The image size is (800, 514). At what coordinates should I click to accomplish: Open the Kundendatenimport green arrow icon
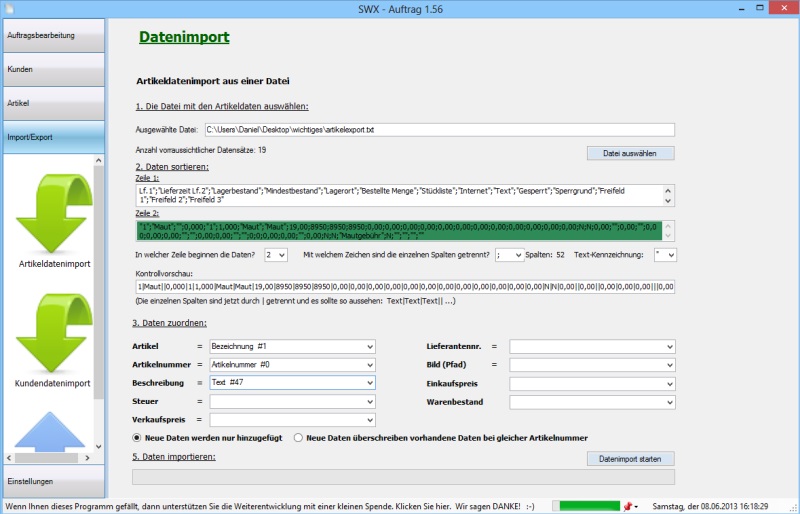(x=53, y=335)
